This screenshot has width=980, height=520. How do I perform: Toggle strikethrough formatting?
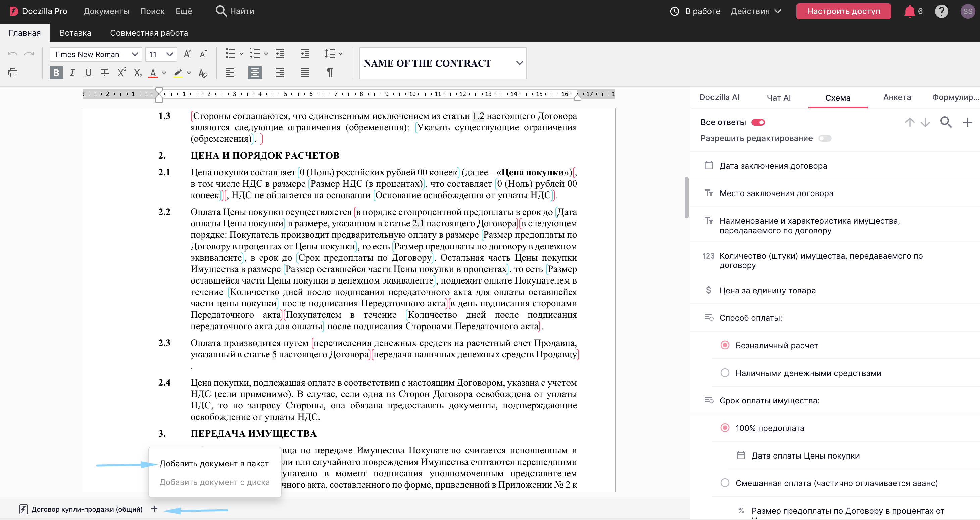click(x=105, y=72)
